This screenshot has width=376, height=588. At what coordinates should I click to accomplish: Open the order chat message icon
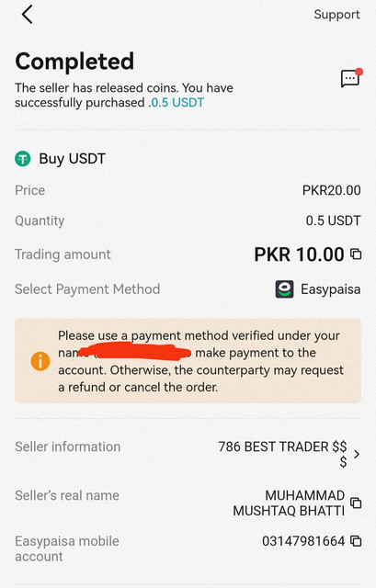point(351,77)
